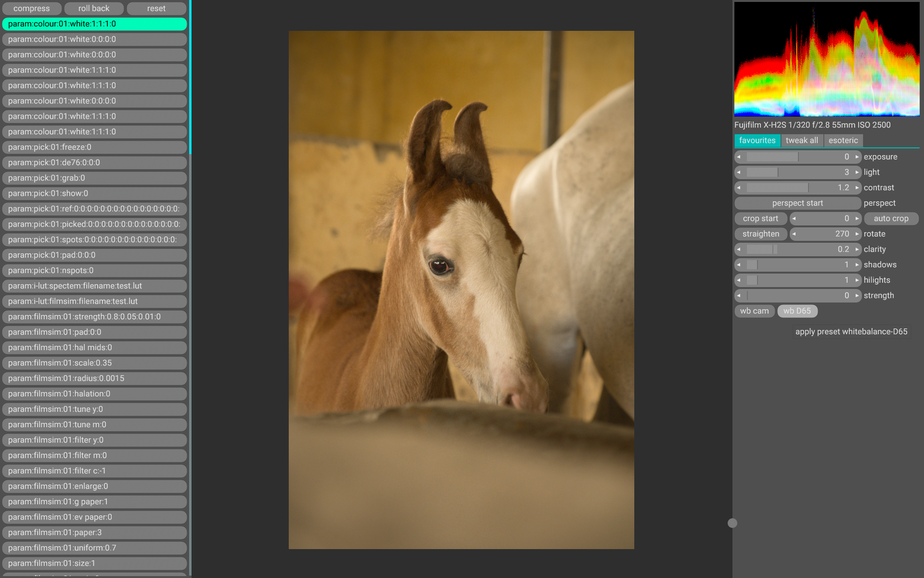Toggle the wb cam white balance
Viewport: 924px width, 578px height.
coord(754,311)
